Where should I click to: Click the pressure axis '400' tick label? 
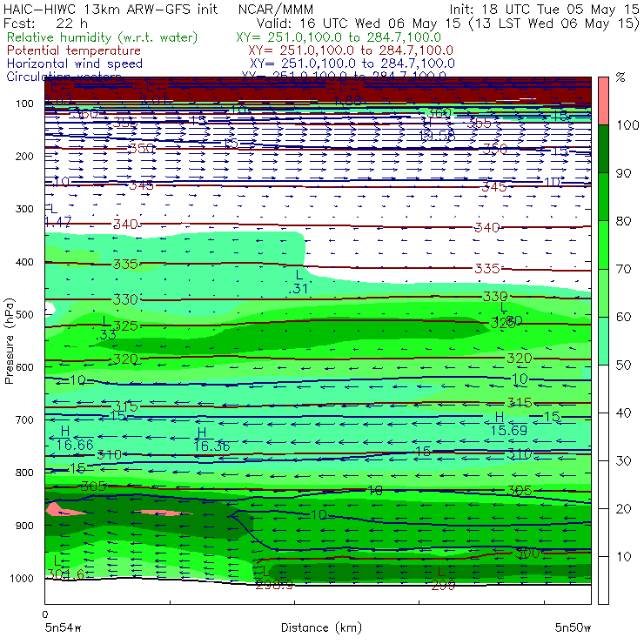click(x=24, y=262)
